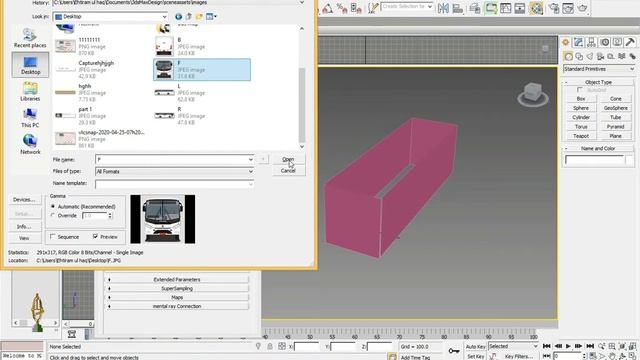
Task: Switch to the Hierarchy panel tab
Action: (x=591, y=42)
